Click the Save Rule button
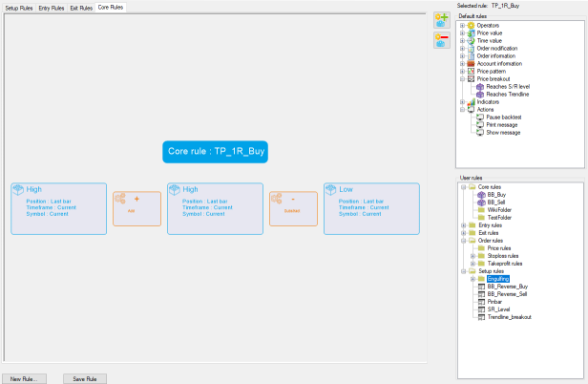Screen dimensions: 588x384 85,378
